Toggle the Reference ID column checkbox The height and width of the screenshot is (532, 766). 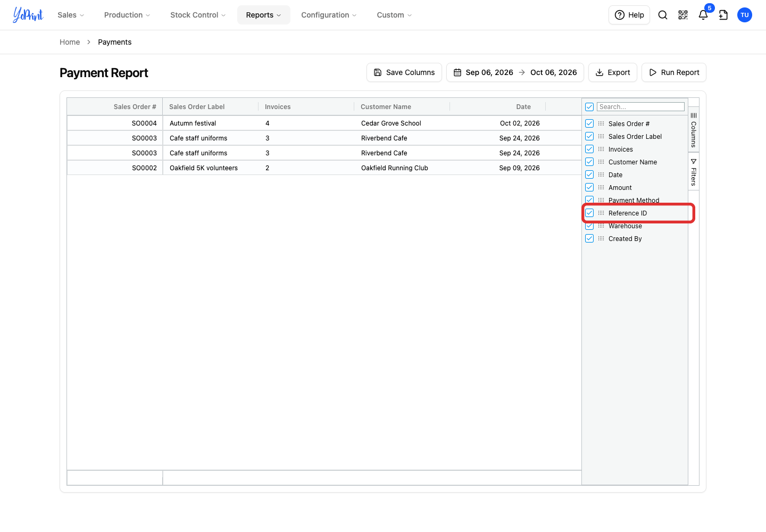point(589,213)
